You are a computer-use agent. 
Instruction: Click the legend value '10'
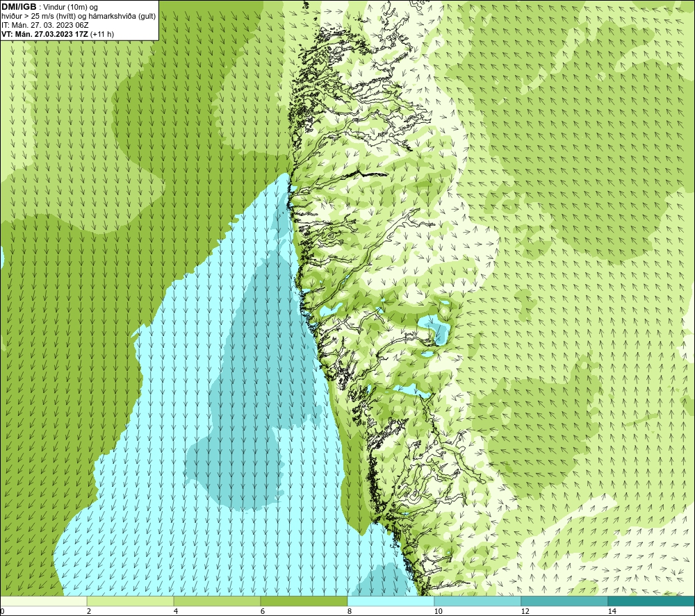pos(439,611)
